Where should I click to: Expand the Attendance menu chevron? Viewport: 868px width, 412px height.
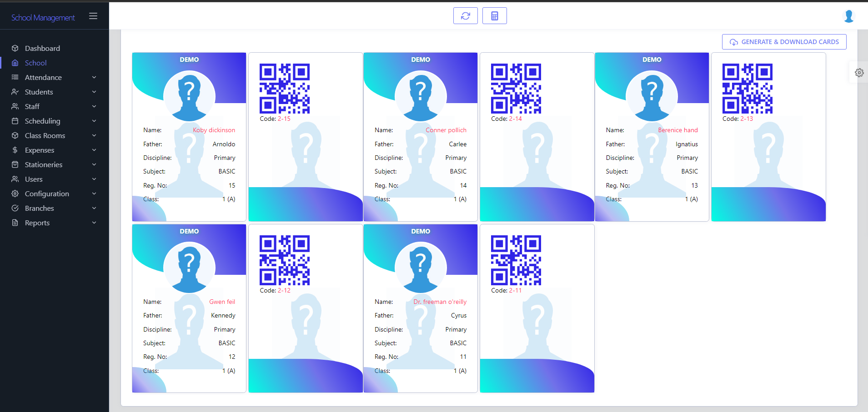[94, 77]
